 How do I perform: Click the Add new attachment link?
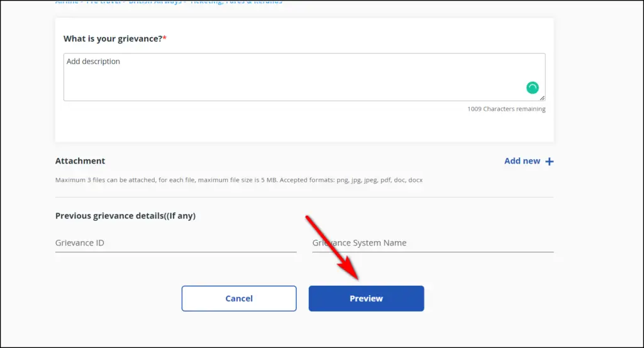(x=528, y=161)
